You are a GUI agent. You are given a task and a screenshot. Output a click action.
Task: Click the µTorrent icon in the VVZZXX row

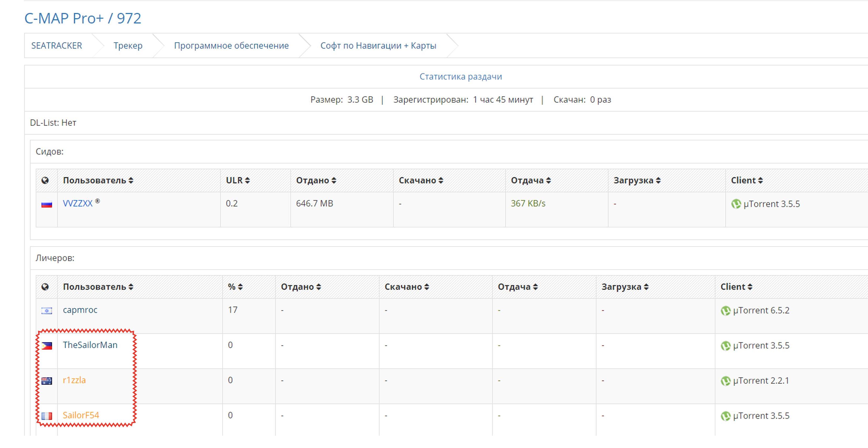click(736, 204)
